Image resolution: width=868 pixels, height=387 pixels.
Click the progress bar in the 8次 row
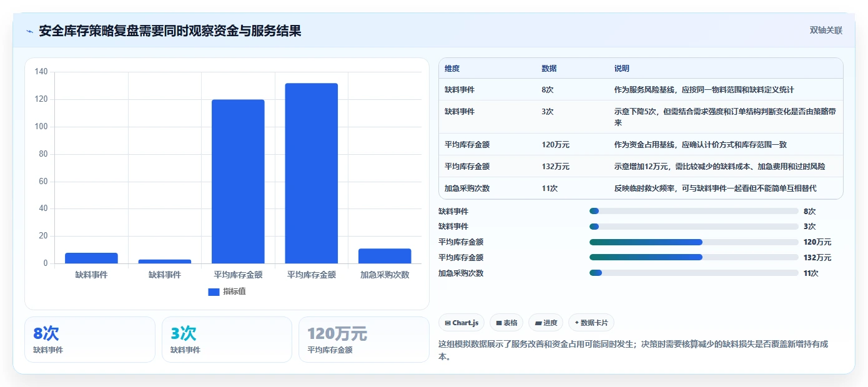694,211
